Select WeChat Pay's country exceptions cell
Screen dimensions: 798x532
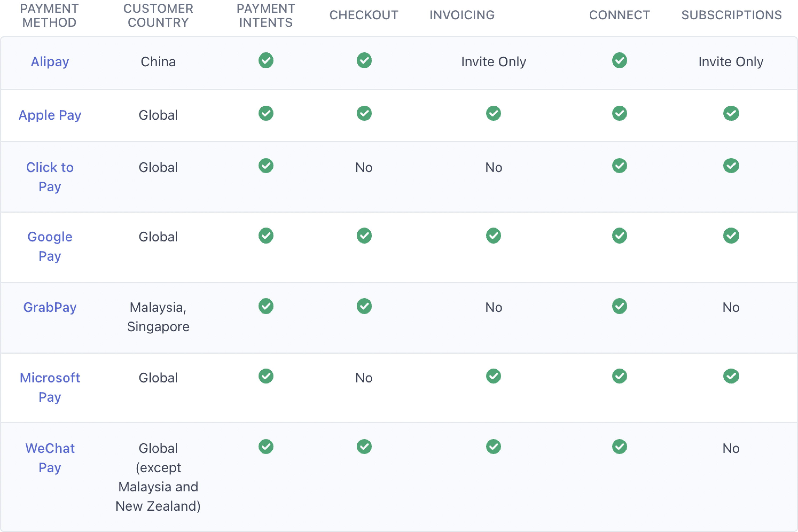coord(158,477)
